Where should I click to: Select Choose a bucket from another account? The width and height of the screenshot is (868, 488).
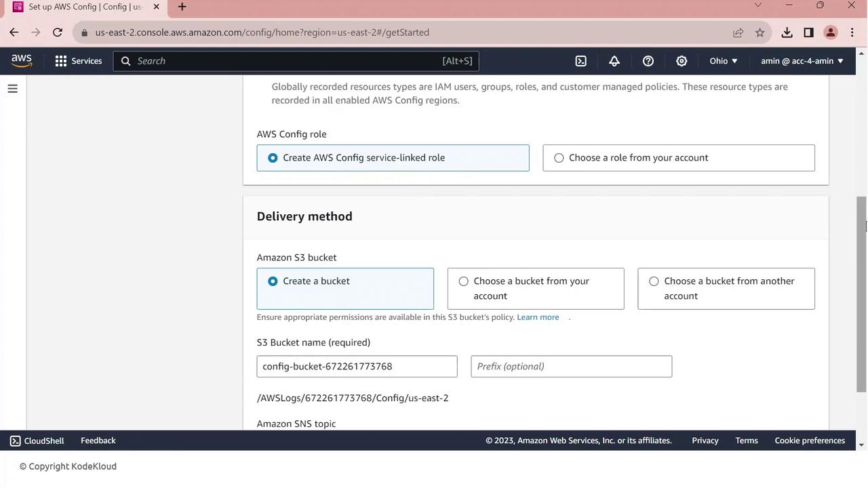pos(654,281)
